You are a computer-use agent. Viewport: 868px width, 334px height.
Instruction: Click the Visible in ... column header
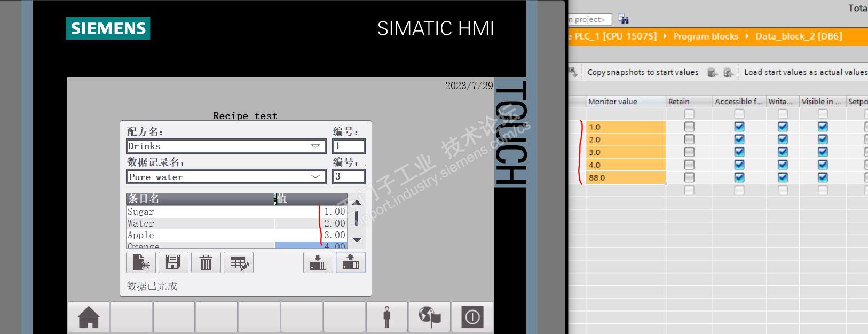(823, 102)
